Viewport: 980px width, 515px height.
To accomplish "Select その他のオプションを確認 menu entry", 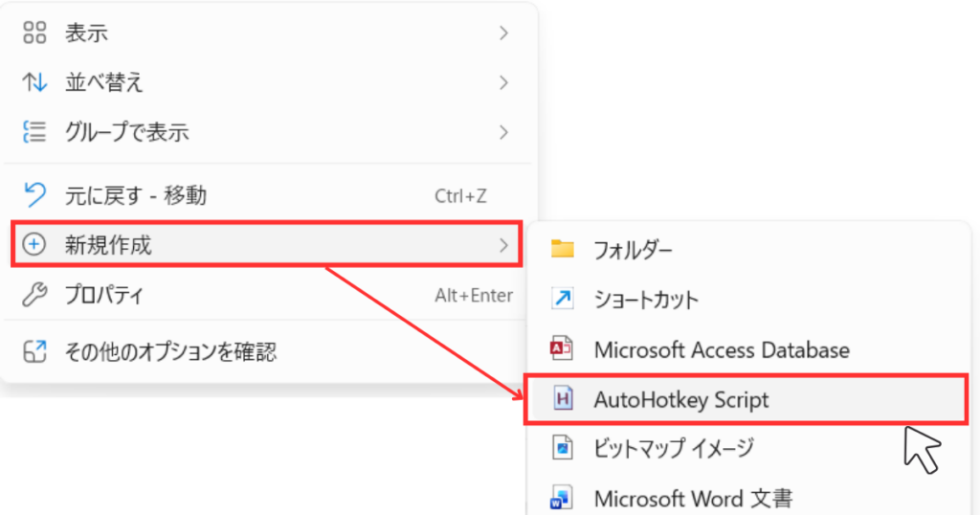I will click(169, 351).
